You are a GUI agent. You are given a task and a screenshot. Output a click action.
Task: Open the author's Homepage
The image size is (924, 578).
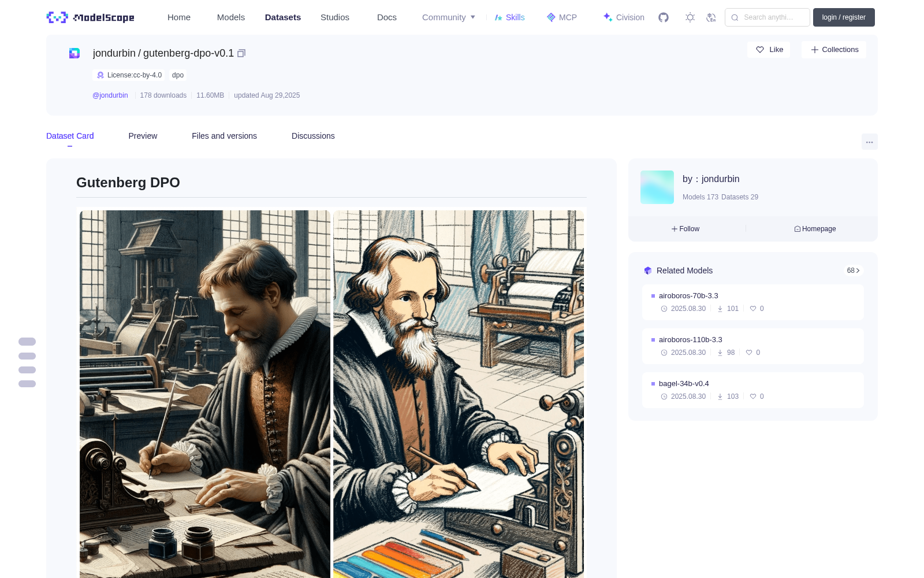[815, 229]
